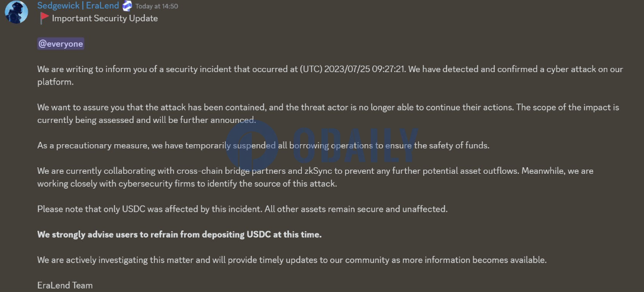The height and width of the screenshot is (292, 644).
Task: Click the @everyone mention
Action: 61,44
